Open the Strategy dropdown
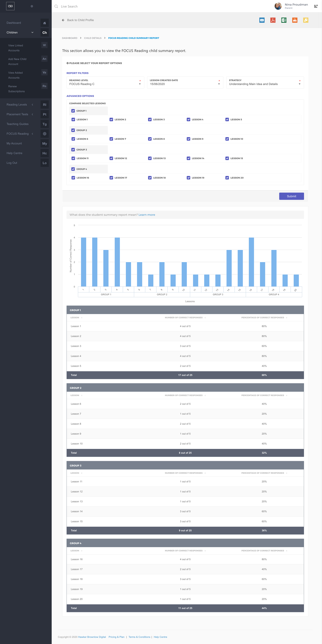The height and width of the screenshot is (644, 322). click(265, 83)
